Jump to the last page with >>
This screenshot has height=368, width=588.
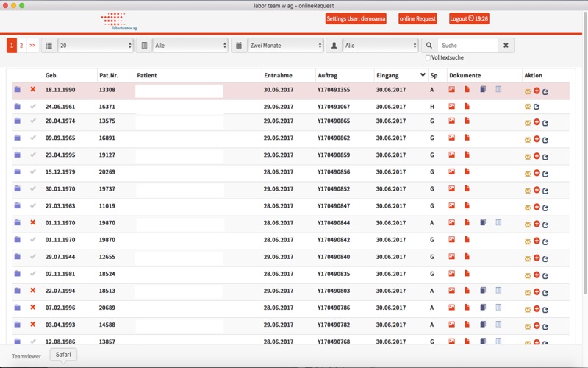(32, 46)
